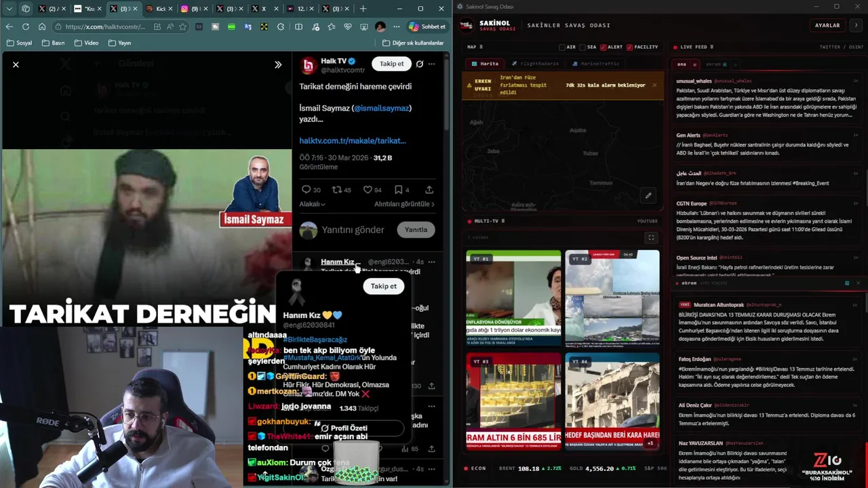Viewport: 868px width, 488px height.
Task: Open browser split screen icon
Action: (298, 26)
